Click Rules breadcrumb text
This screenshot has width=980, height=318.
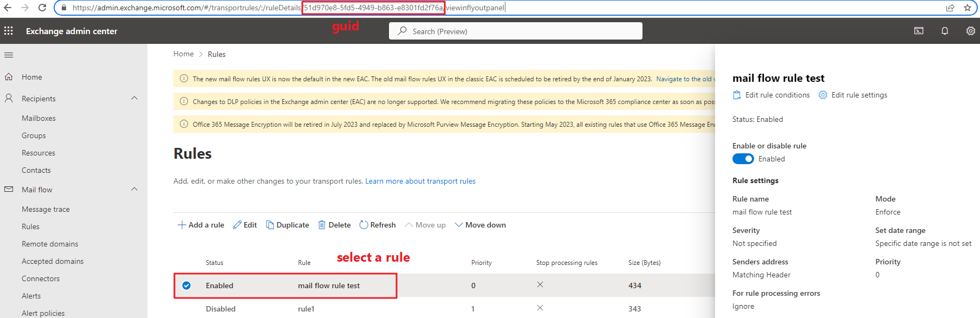(217, 54)
